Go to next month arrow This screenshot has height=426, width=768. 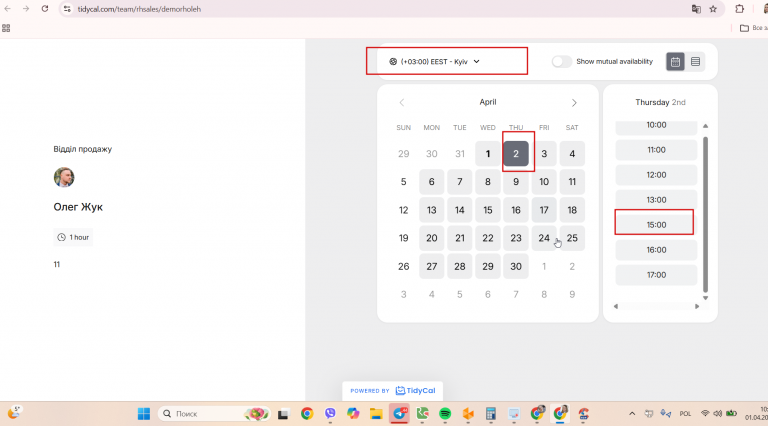tap(574, 102)
